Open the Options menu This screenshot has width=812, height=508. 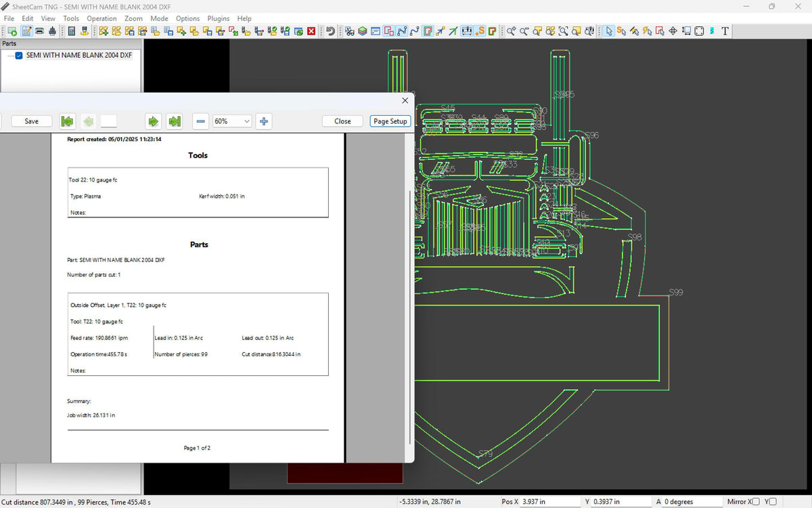pos(187,18)
